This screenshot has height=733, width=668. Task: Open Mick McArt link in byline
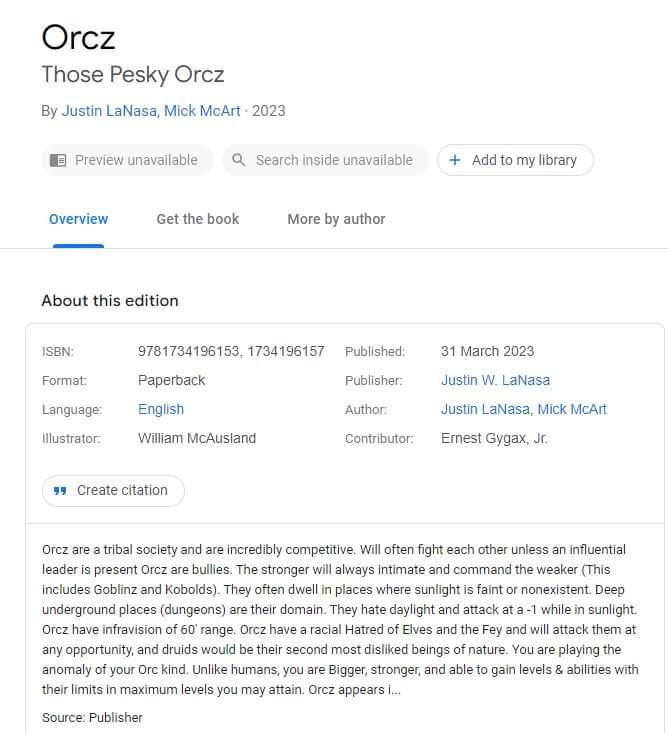click(x=202, y=111)
